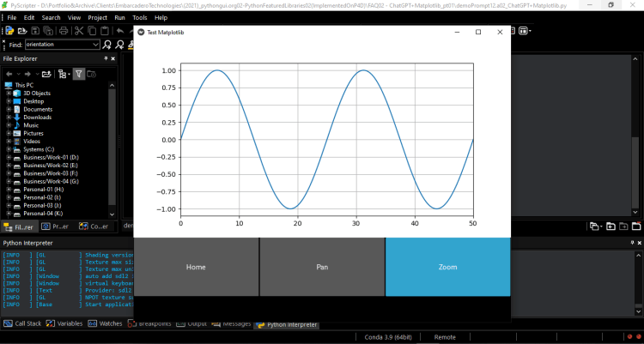Go forward in File Explorer history
This screenshot has height=344, width=644.
27,74
